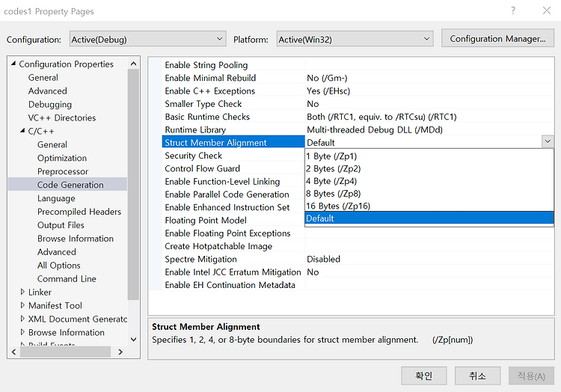Expand the XML Document Generator node
The height and width of the screenshot is (392, 561).
point(22,319)
